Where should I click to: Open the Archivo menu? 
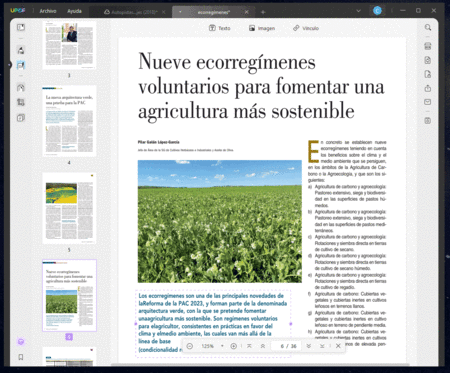[48, 11]
